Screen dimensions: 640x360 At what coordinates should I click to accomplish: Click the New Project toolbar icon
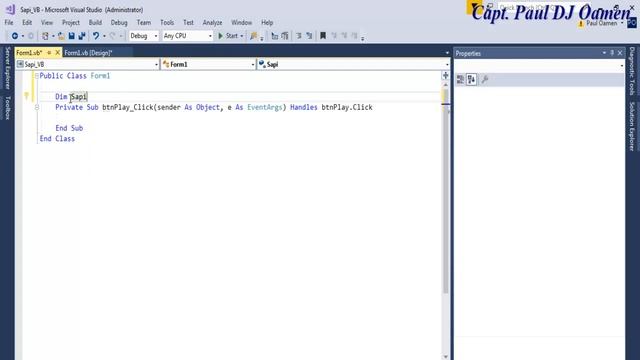45,36
